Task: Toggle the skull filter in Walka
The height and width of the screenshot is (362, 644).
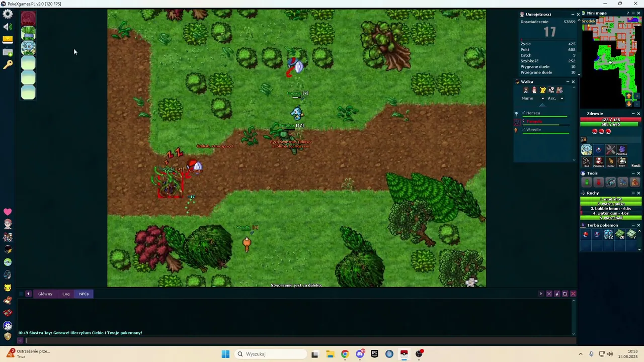Action: (x=551, y=90)
